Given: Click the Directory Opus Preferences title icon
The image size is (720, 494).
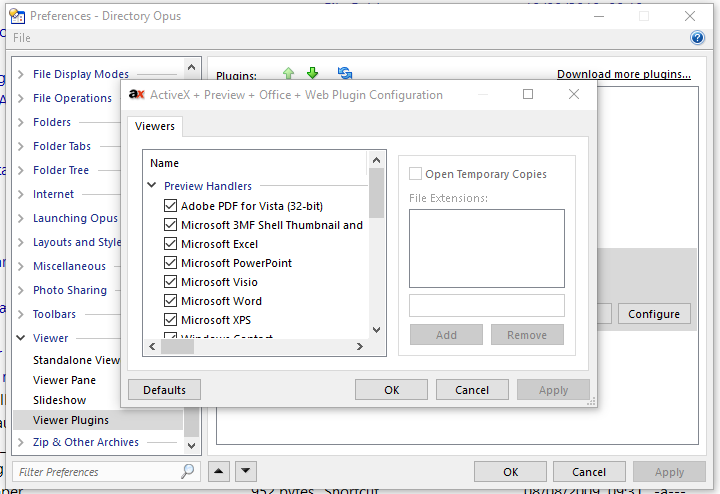Looking at the screenshot, I should click(17, 16).
